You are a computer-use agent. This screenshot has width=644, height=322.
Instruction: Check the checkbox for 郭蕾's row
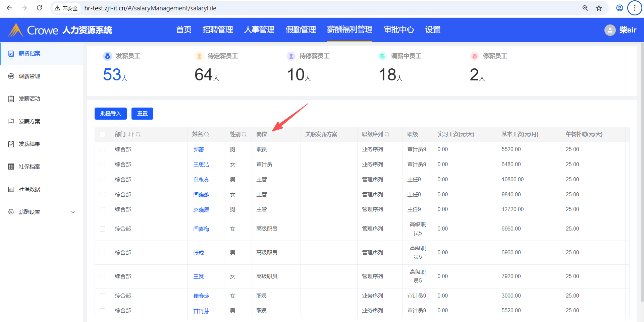click(102, 149)
